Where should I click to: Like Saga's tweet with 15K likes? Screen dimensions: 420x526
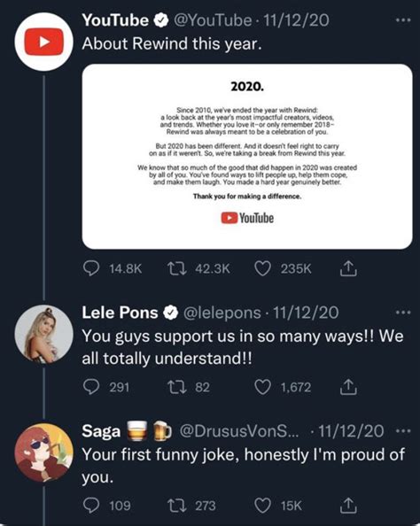pos(262,506)
